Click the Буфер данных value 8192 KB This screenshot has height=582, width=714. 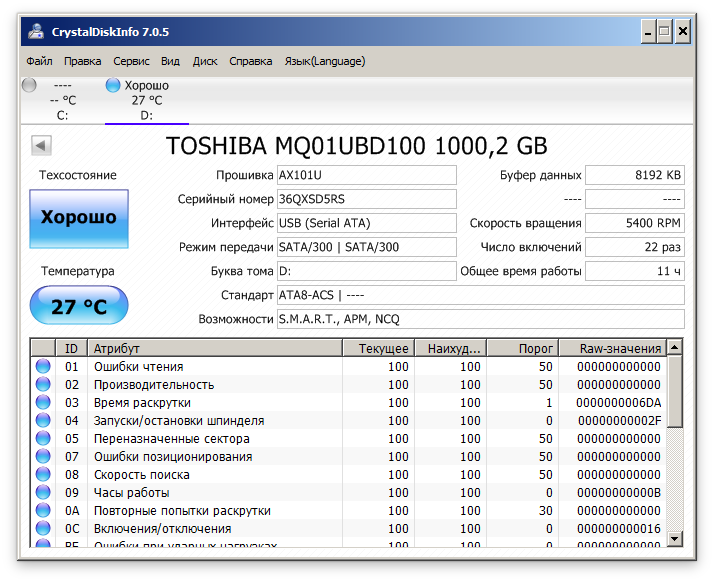(x=635, y=175)
